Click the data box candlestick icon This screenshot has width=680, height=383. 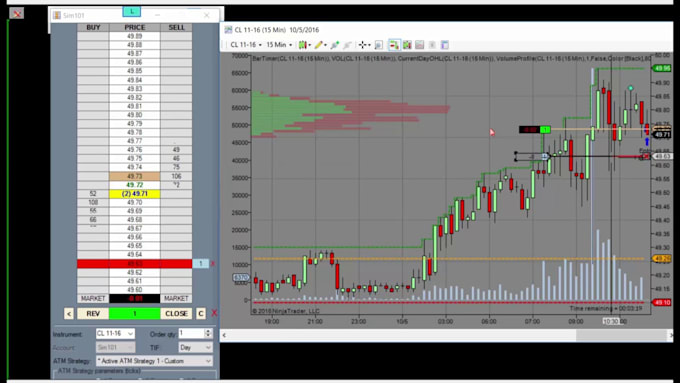point(407,45)
